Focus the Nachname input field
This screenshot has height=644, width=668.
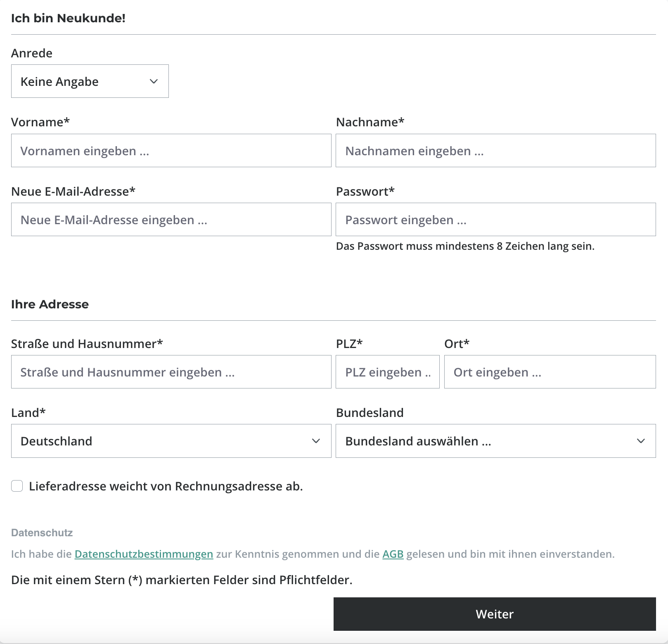(x=495, y=151)
